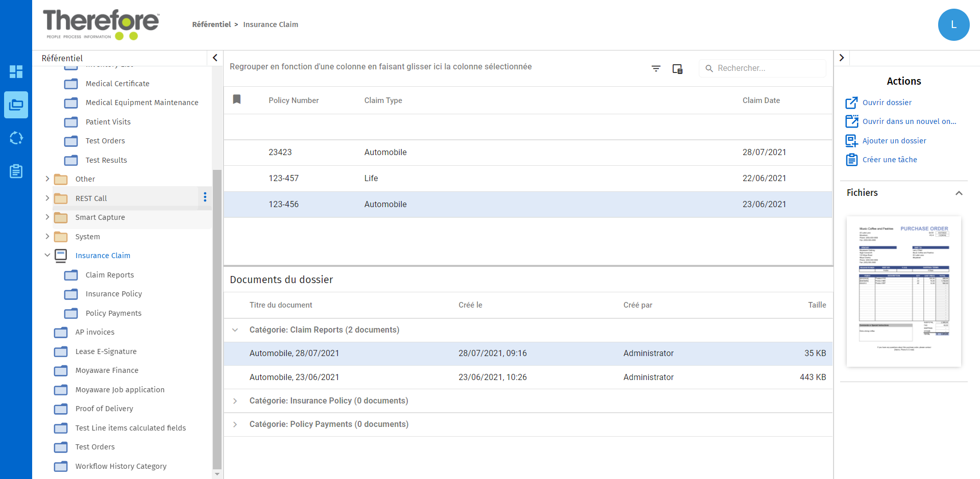Select the Créer une tâche action
This screenshot has height=479, width=980.
[889, 159]
